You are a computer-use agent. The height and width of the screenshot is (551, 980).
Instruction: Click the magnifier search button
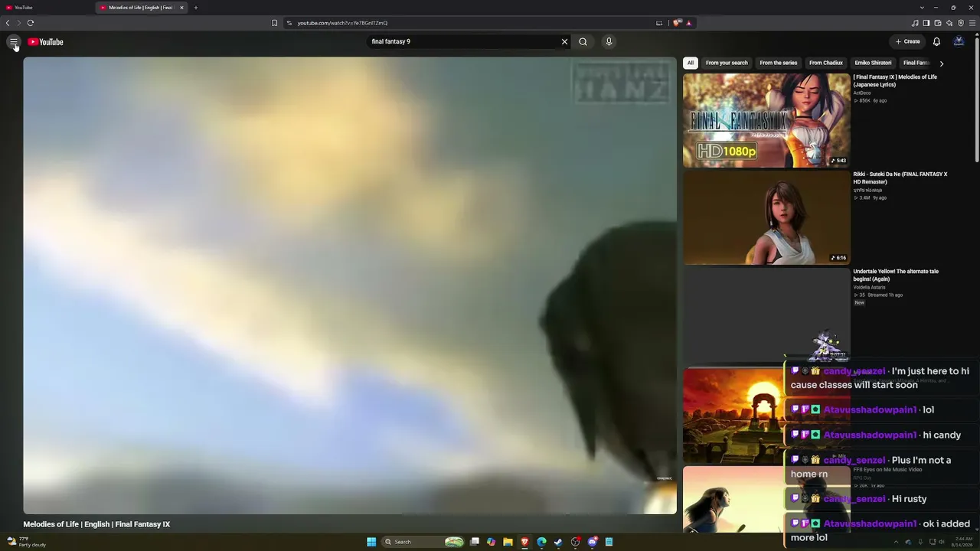583,42
